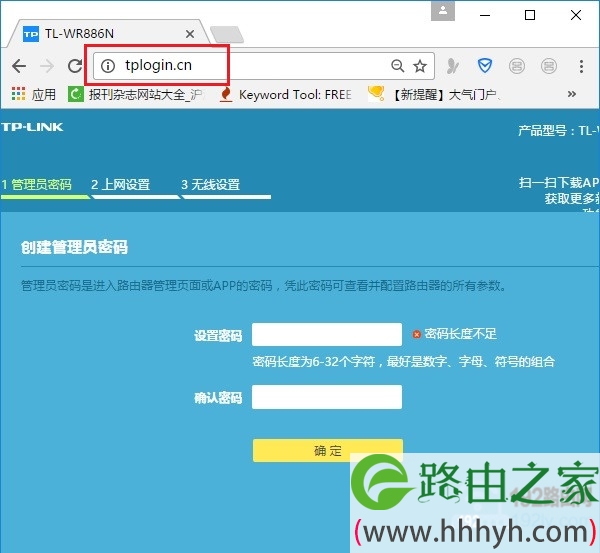
Task: Expand hidden bookmarks with the double chevron
Action: point(572,94)
